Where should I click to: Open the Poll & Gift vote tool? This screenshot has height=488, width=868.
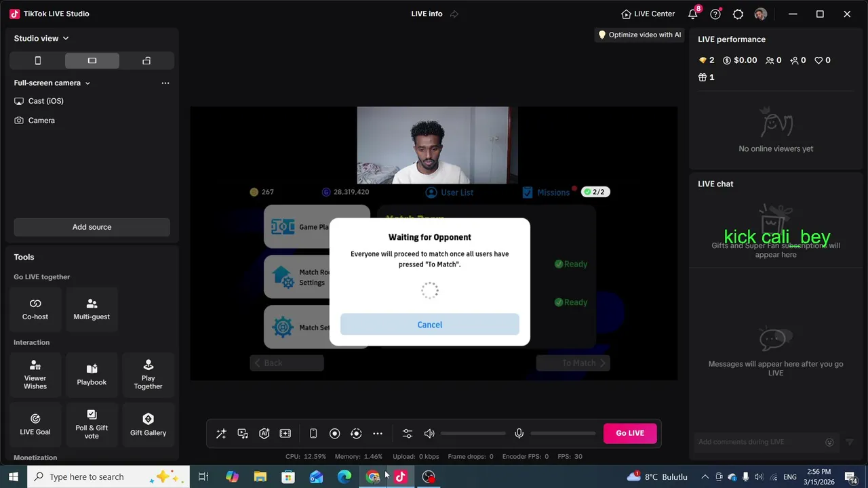click(x=92, y=424)
